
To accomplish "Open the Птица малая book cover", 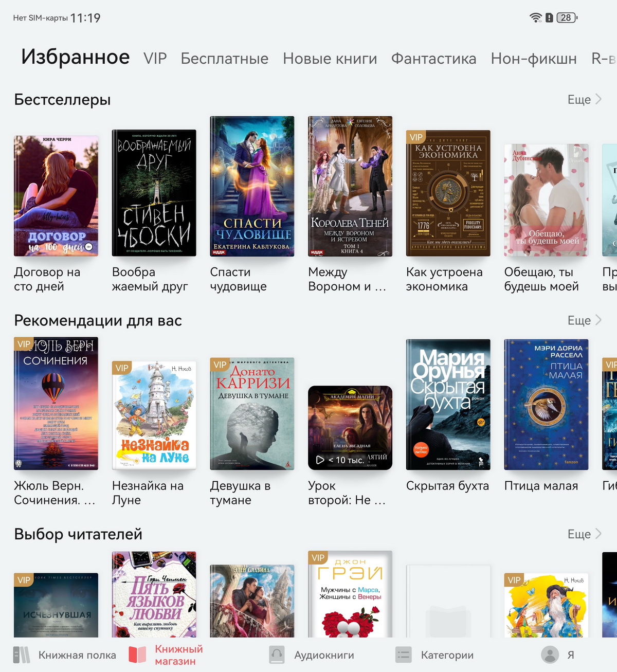I will (546, 405).
